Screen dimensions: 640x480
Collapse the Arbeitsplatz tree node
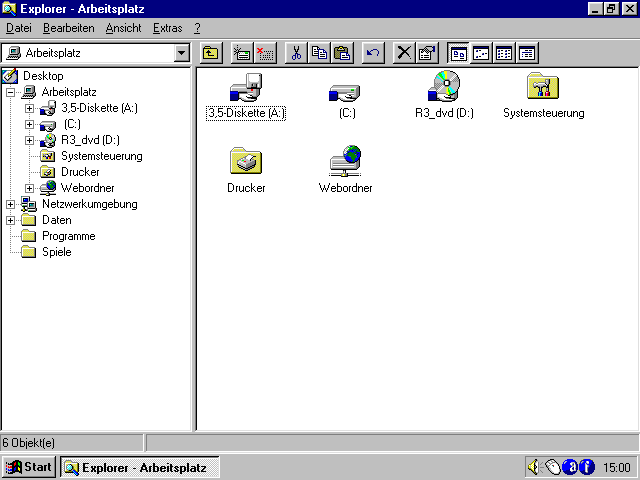[x=11, y=92]
